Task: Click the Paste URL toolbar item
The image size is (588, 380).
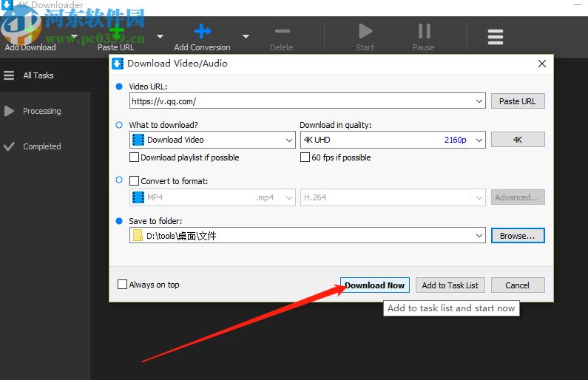Action: 116,37
